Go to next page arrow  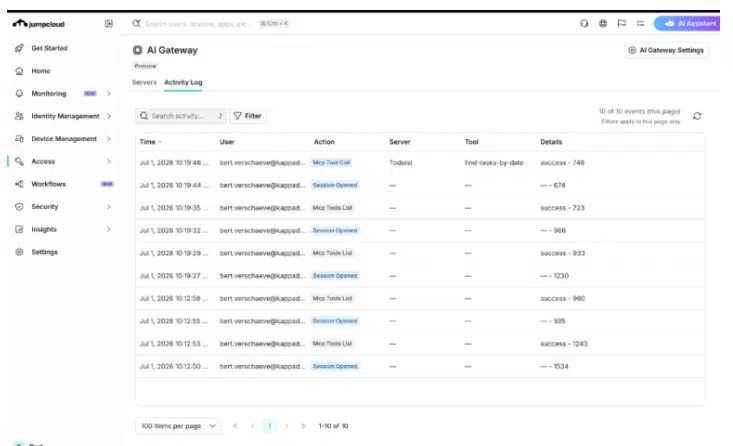coord(287,426)
